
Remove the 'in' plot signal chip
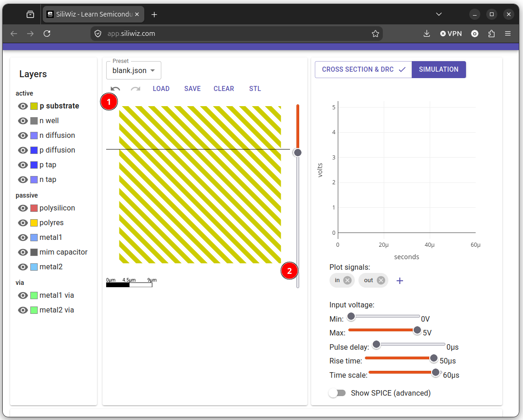pos(347,280)
